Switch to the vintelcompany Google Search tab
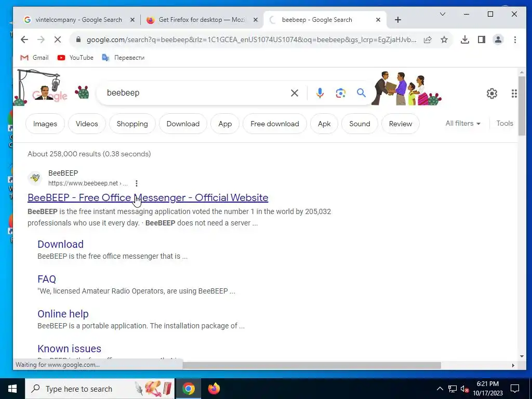The height and width of the screenshot is (399, 532). coord(79,20)
